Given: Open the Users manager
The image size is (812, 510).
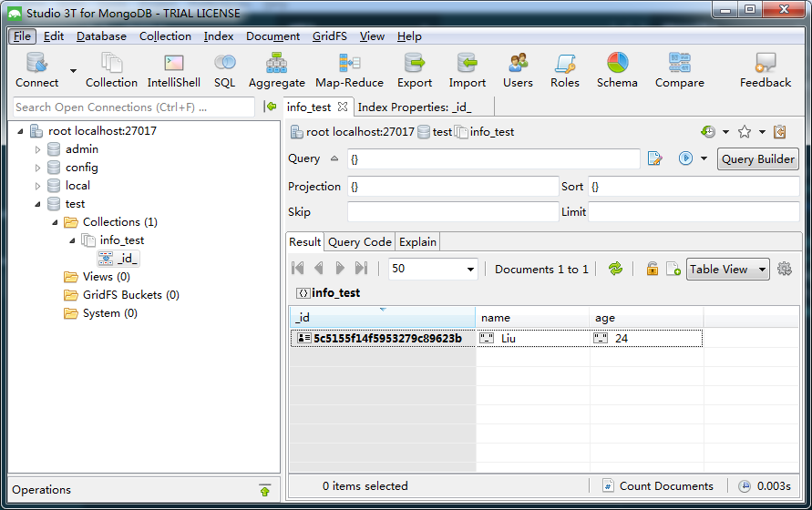Looking at the screenshot, I should 518,70.
